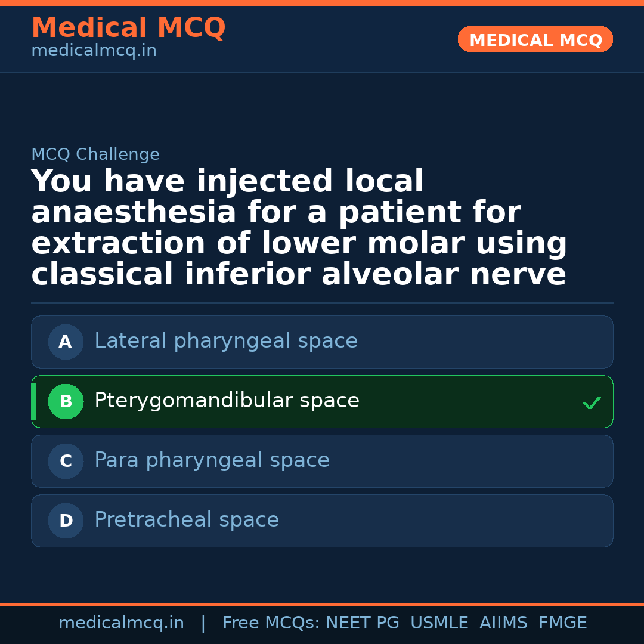This screenshot has height=644, width=644.
Task: Open the medicalmcq.in link below the title
Action: pos(94,51)
